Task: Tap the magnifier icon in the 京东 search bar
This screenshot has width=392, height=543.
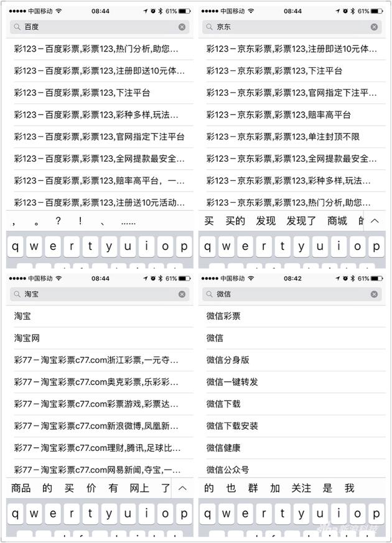Action: [x=209, y=27]
